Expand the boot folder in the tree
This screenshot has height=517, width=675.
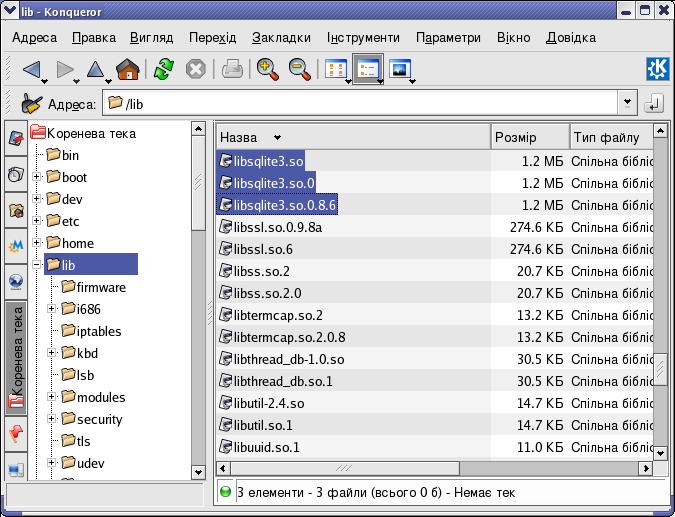click(x=37, y=176)
